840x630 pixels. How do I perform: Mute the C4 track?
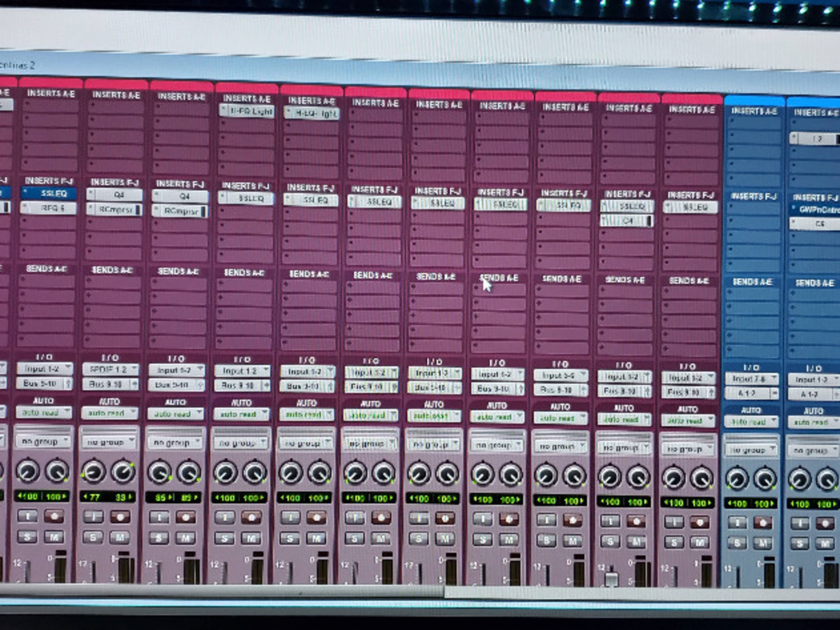[x=636, y=542]
